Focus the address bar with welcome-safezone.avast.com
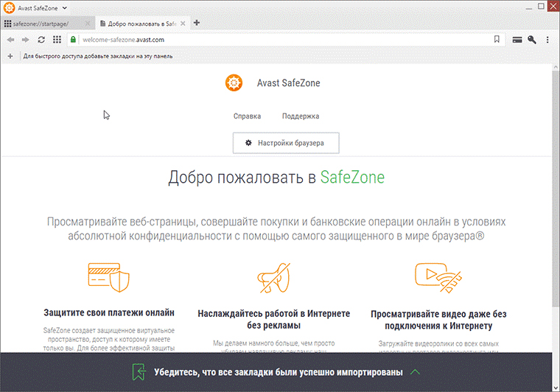This screenshot has width=560, height=392. [286, 40]
